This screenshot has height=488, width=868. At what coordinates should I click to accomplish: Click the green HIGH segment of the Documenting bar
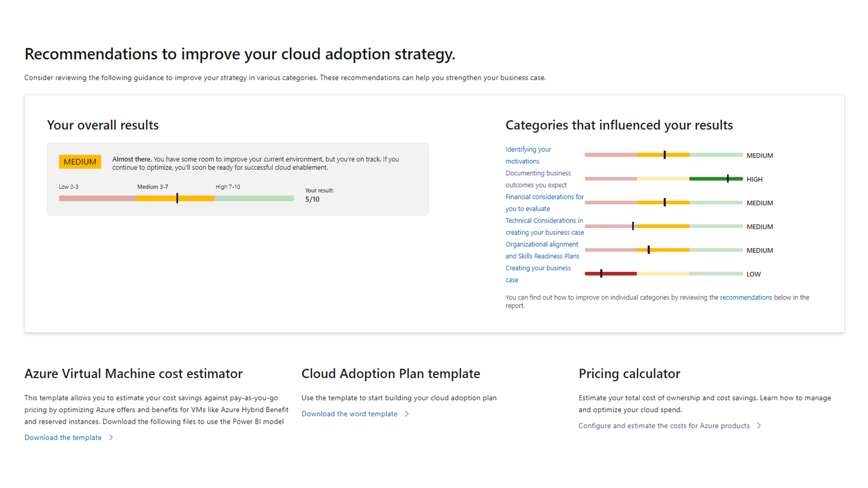point(708,179)
